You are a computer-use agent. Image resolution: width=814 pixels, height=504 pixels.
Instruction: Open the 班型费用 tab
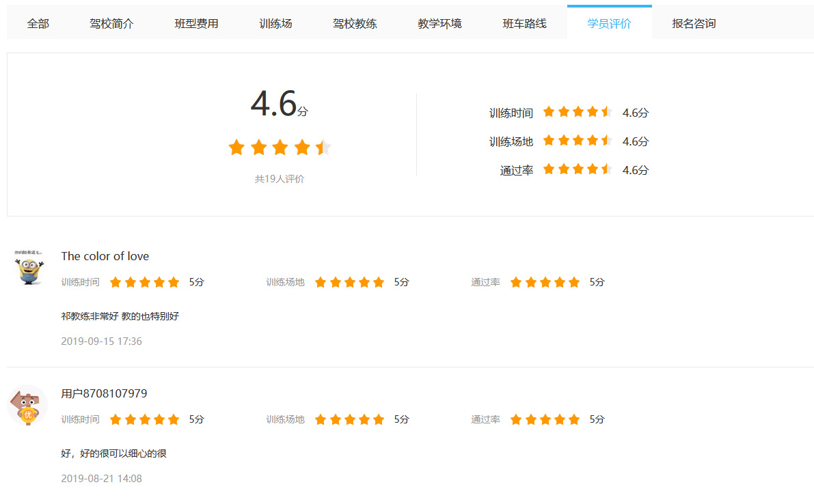pos(196,24)
